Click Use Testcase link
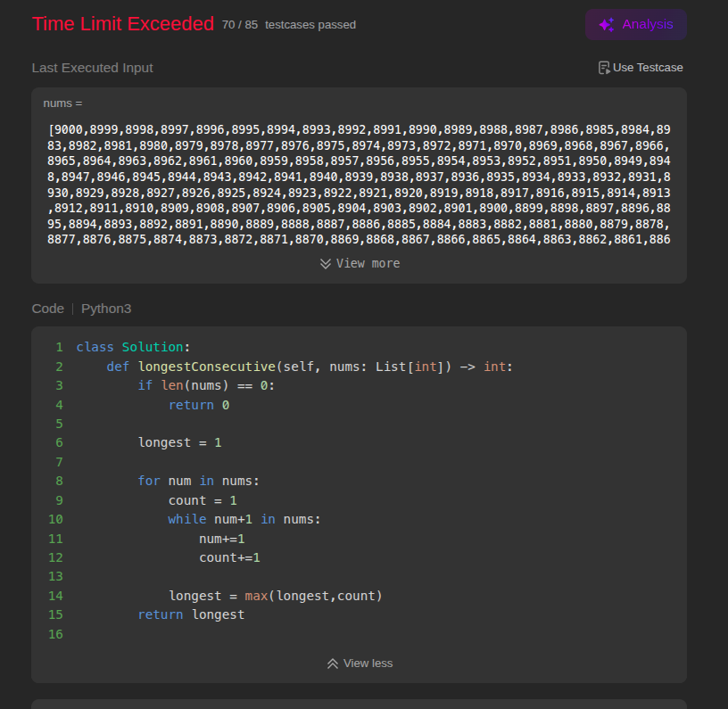This screenshot has height=709, width=728. [641, 68]
